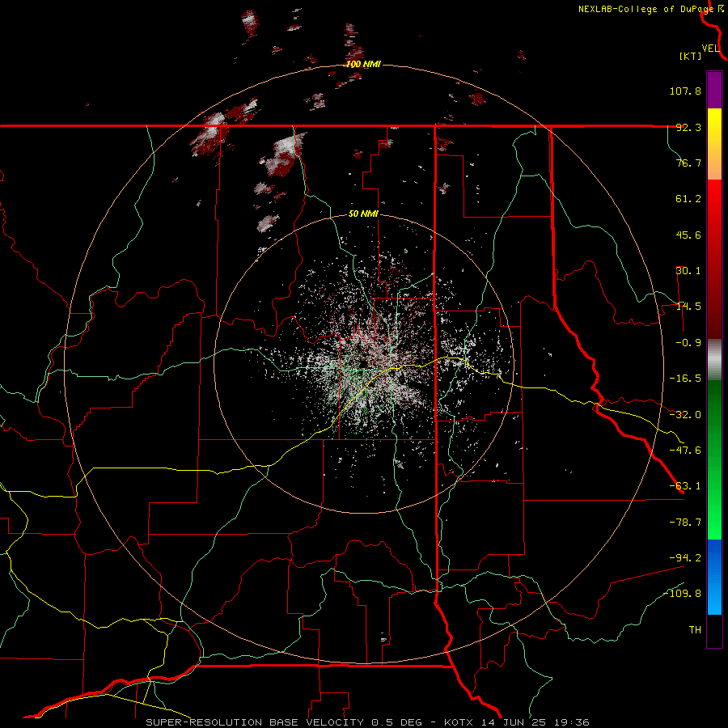The image size is (728, 728).
Task: Click the gray near-zero segment of color bar
Action: [714, 360]
